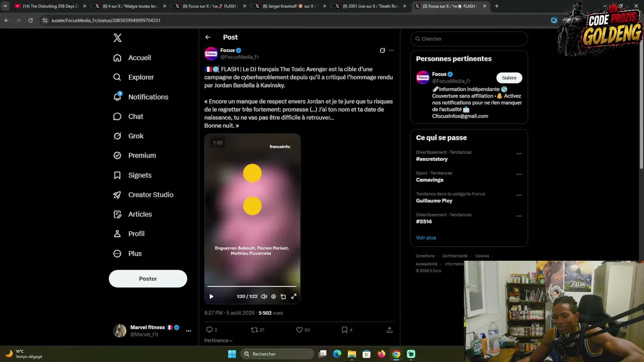Open more options for #SS14 trend
Viewport: 644px width, 362px height.
[519, 216]
